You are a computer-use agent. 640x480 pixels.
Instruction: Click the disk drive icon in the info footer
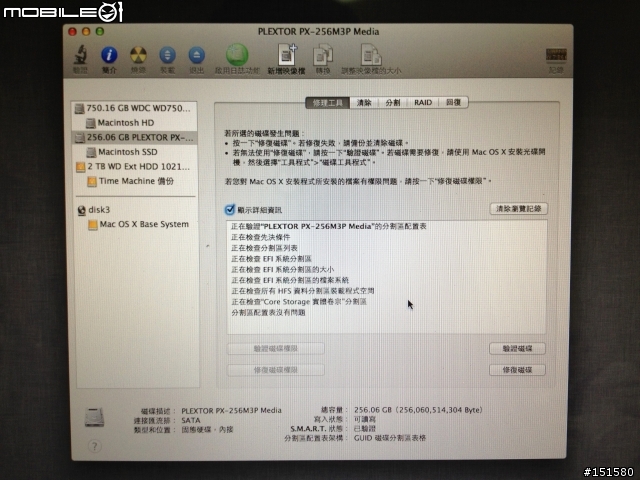(x=94, y=417)
